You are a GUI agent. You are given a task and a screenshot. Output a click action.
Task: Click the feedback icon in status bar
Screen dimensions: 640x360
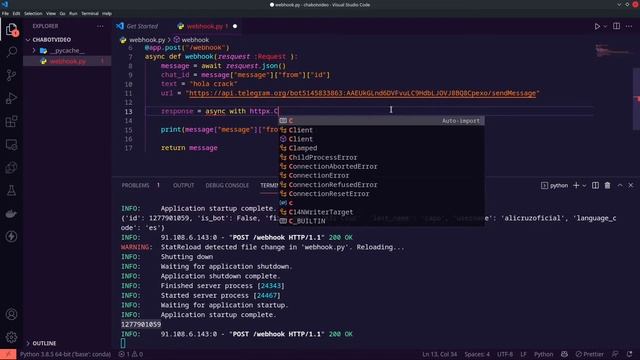pos(615,354)
